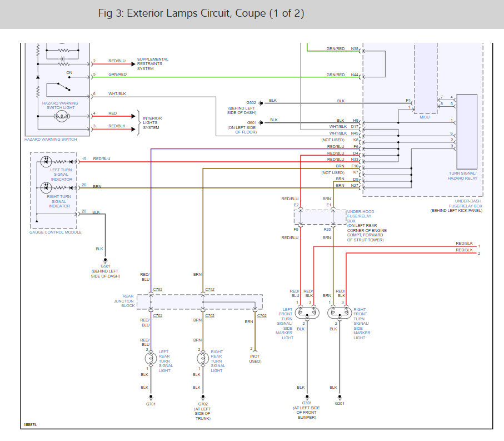
Task: Click the 'WHT/BLK' wire label at hazard switch pin 6
Action: click(x=117, y=93)
